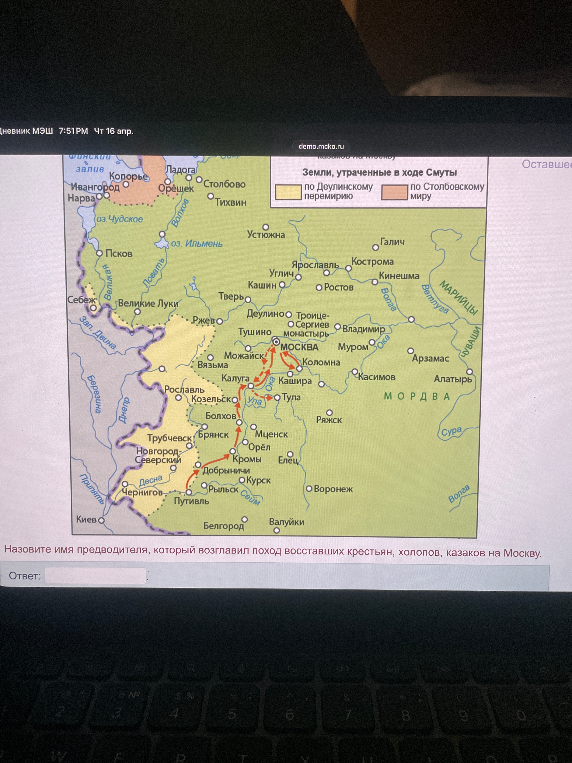572x763 pixels.
Task: Click the Путивль label on the map
Action: [x=191, y=501]
